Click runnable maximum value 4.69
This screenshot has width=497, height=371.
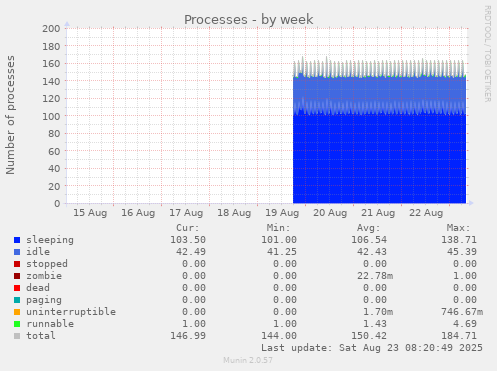pos(465,324)
